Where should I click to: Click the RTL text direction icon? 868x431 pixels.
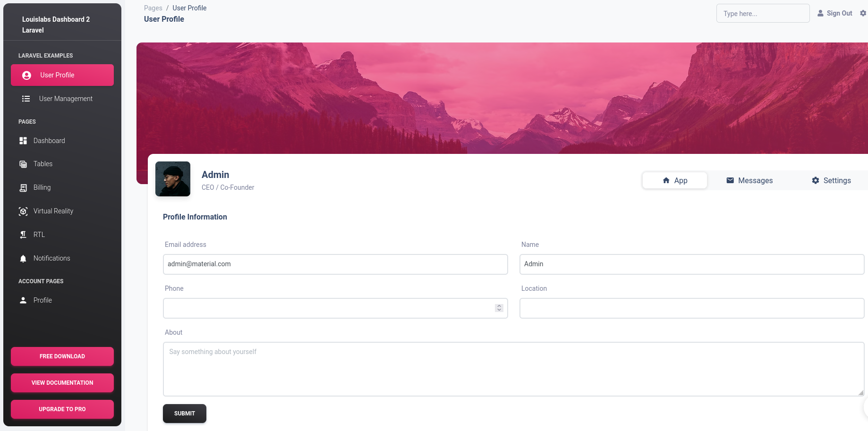pos(23,235)
